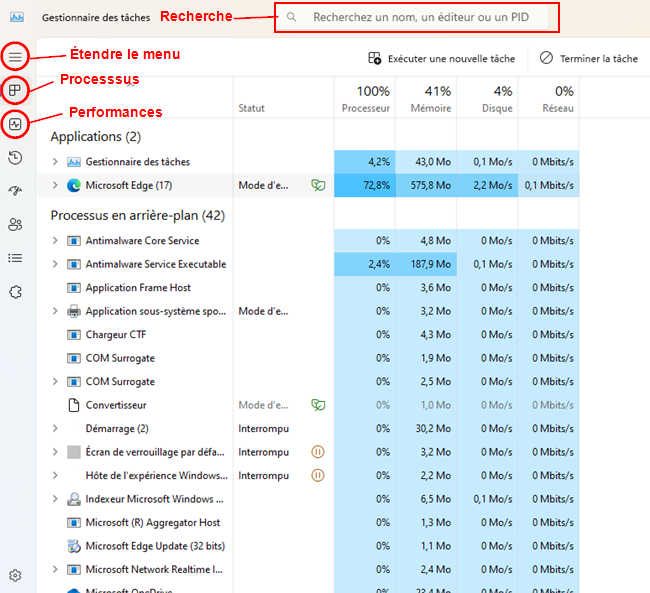Expand Écran de verrouillage par défaut row
This screenshot has height=593, width=650.
pyautogui.click(x=55, y=452)
